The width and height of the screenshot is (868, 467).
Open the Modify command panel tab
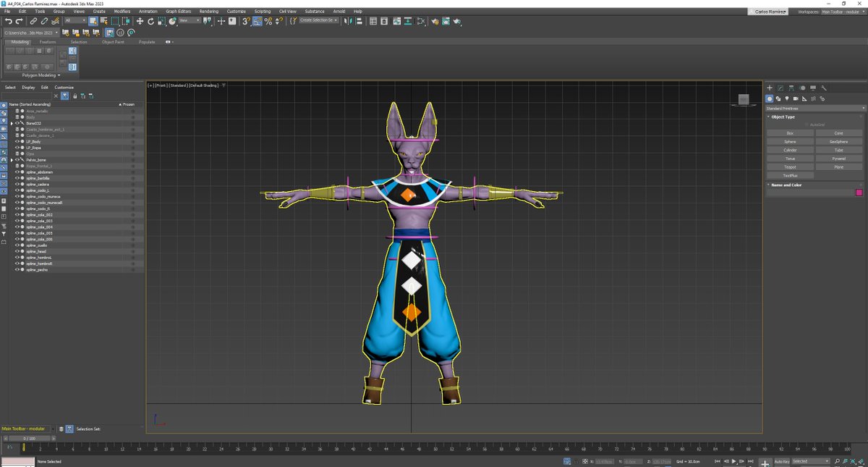[781, 88]
